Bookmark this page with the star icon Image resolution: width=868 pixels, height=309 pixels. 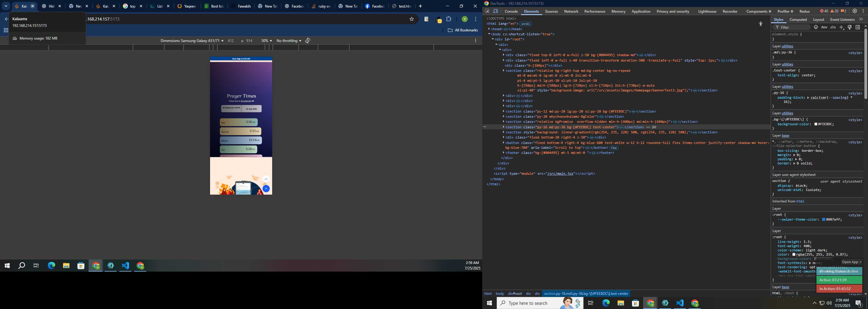(411, 19)
